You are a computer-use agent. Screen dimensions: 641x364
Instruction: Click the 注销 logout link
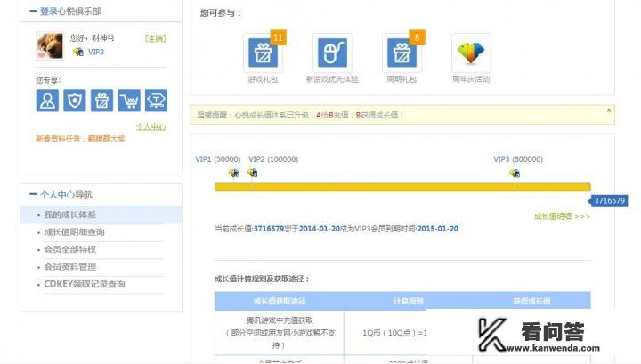pos(155,38)
